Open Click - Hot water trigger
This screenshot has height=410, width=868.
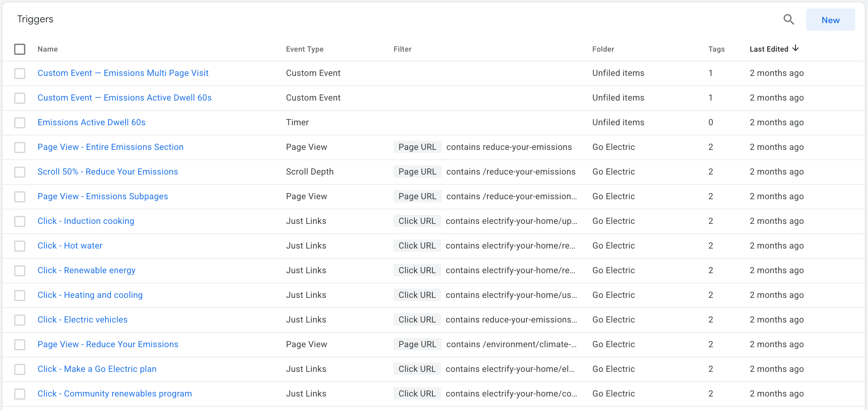(70, 245)
